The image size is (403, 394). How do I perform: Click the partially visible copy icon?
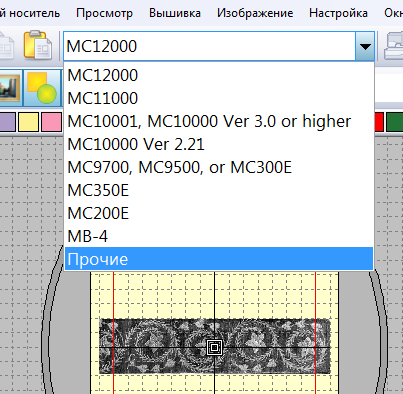pyautogui.click(x=6, y=46)
